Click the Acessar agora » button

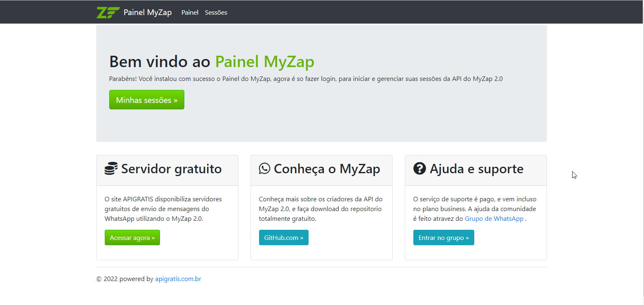(x=132, y=237)
